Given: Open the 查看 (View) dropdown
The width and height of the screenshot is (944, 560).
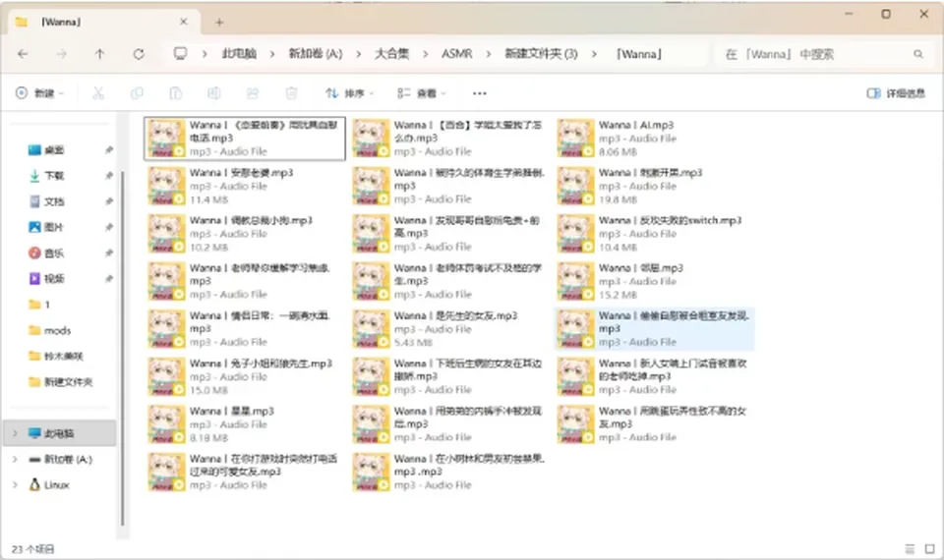Looking at the screenshot, I should click(x=422, y=93).
